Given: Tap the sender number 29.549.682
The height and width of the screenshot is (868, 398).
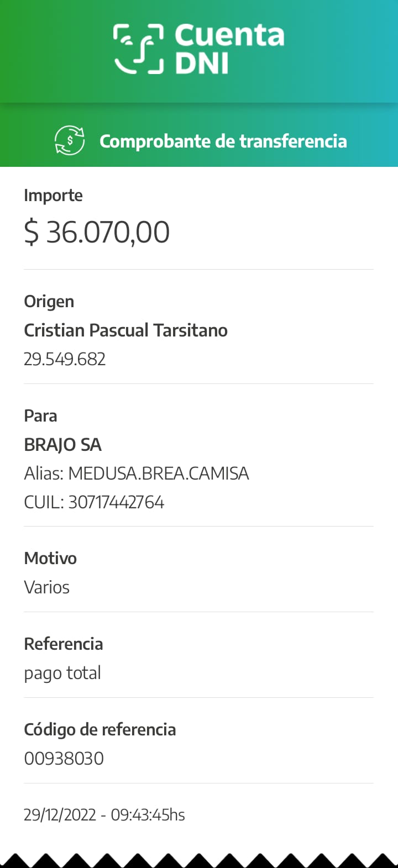Looking at the screenshot, I should pyautogui.click(x=65, y=359).
